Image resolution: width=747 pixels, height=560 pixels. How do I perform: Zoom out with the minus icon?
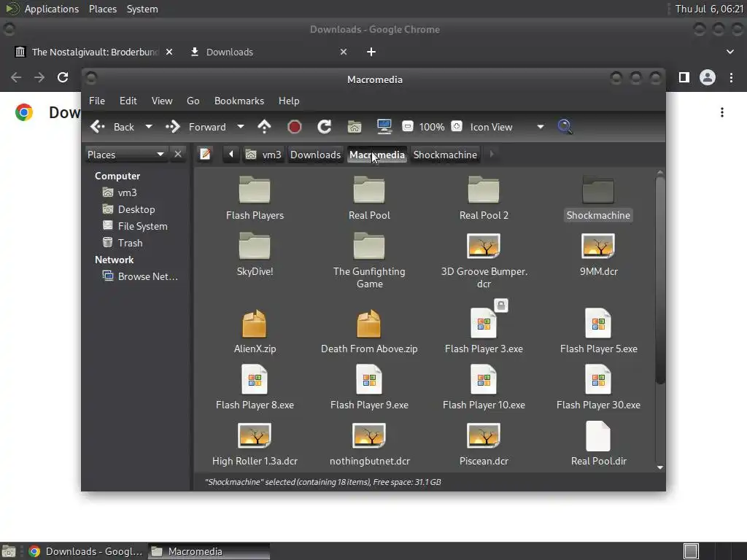point(407,127)
